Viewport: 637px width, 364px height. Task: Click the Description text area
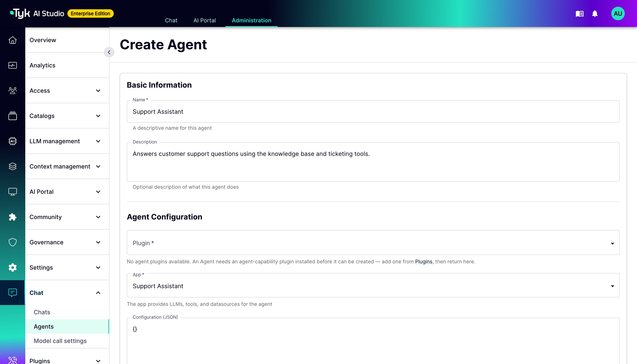coord(373,162)
